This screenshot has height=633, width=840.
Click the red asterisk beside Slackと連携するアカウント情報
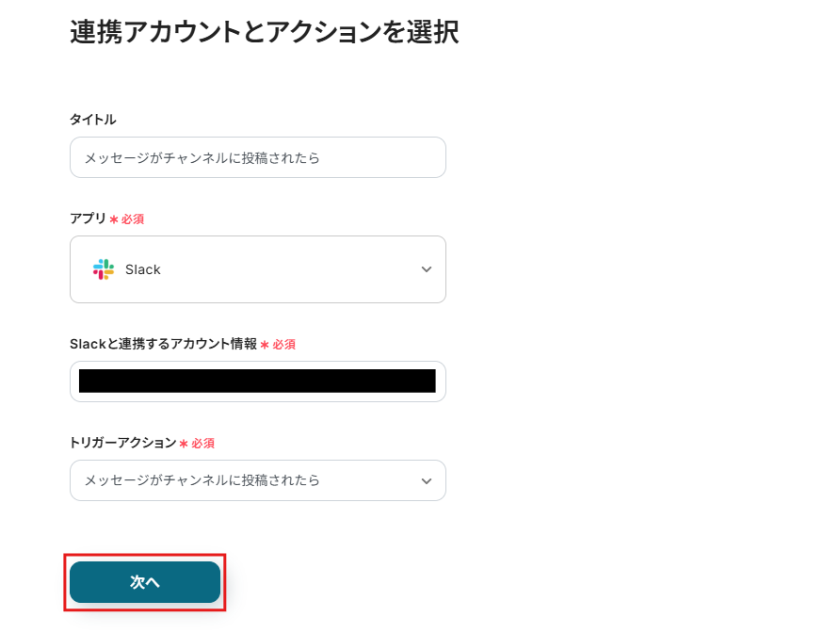click(x=265, y=345)
